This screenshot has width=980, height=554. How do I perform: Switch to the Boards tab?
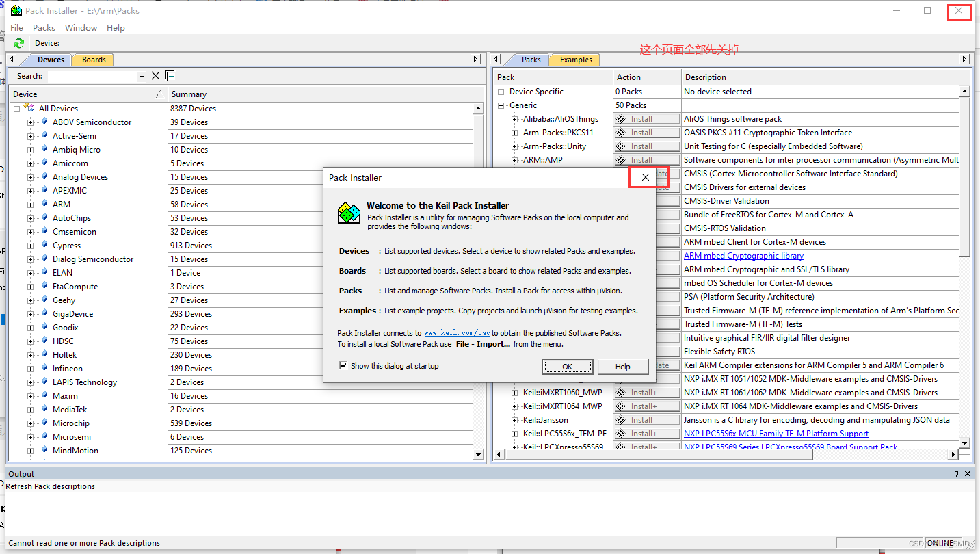(94, 60)
